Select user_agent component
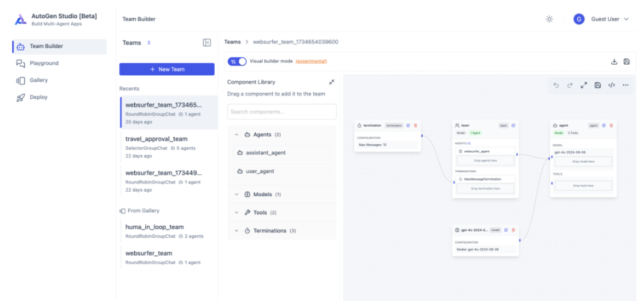Image resolution: width=644 pixels, height=301 pixels. click(282, 171)
